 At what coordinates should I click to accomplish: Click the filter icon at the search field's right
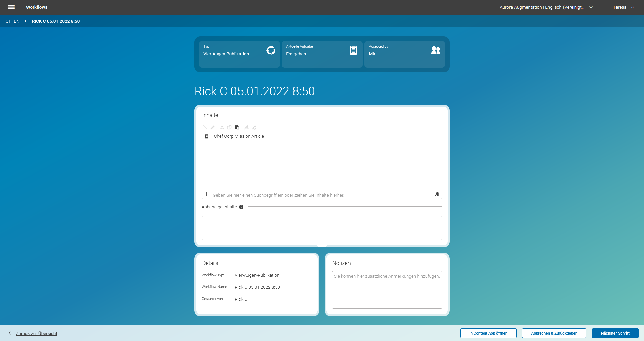click(437, 194)
